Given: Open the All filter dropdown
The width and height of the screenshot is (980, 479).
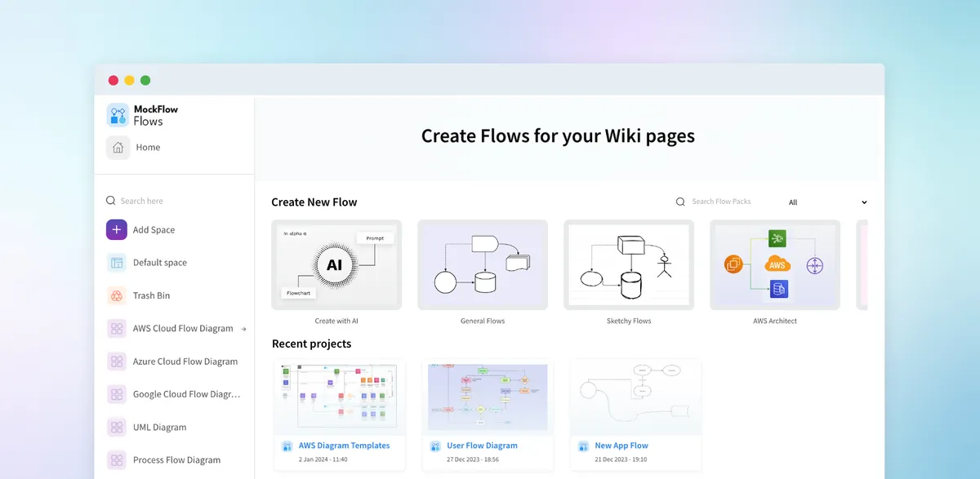Looking at the screenshot, I should (826, 202).
